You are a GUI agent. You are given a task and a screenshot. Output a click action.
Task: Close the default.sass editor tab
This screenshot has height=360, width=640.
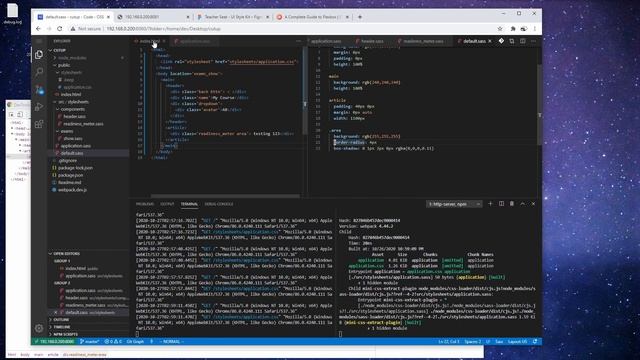tap(490, 41)
